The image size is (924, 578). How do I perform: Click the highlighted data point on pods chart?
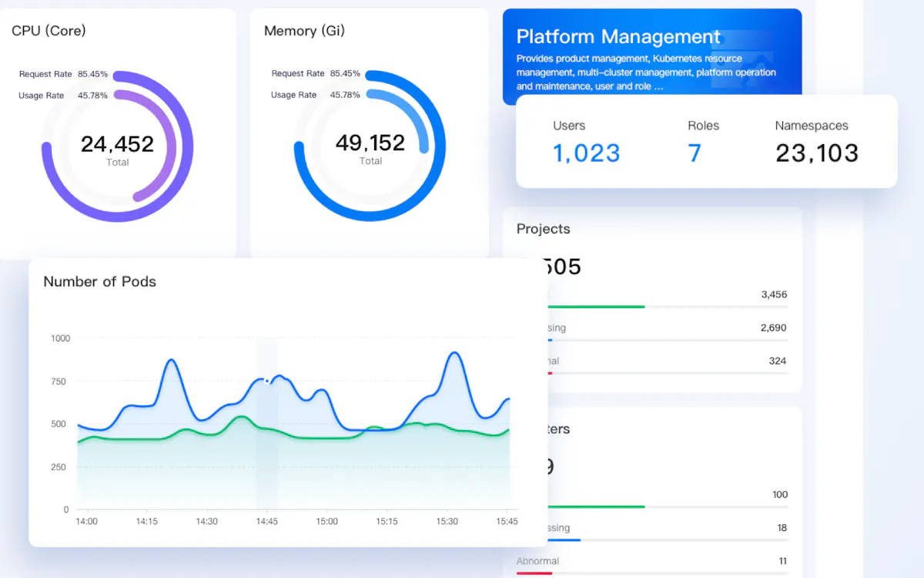(x=266, y=380)
